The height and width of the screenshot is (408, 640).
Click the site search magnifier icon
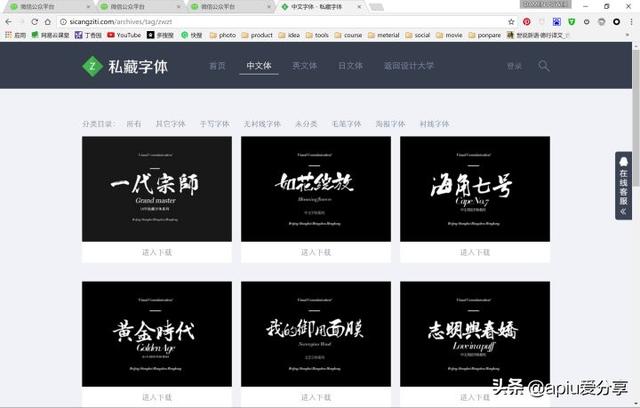543,66
